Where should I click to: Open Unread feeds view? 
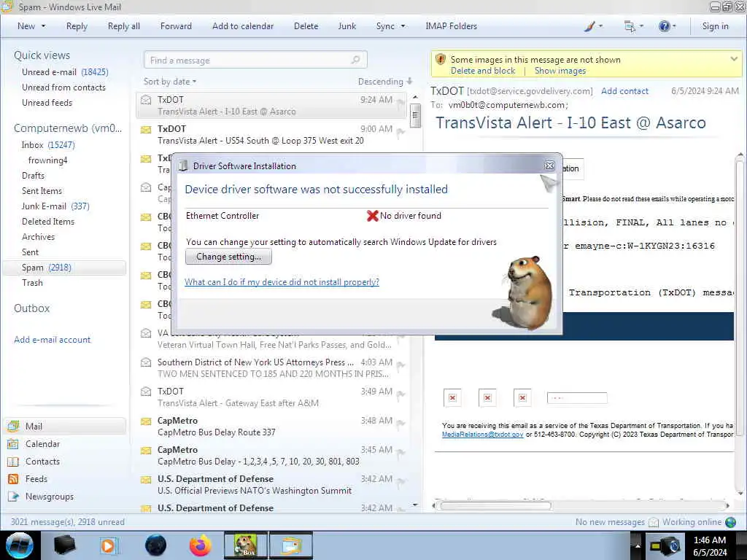click(47, 102)
